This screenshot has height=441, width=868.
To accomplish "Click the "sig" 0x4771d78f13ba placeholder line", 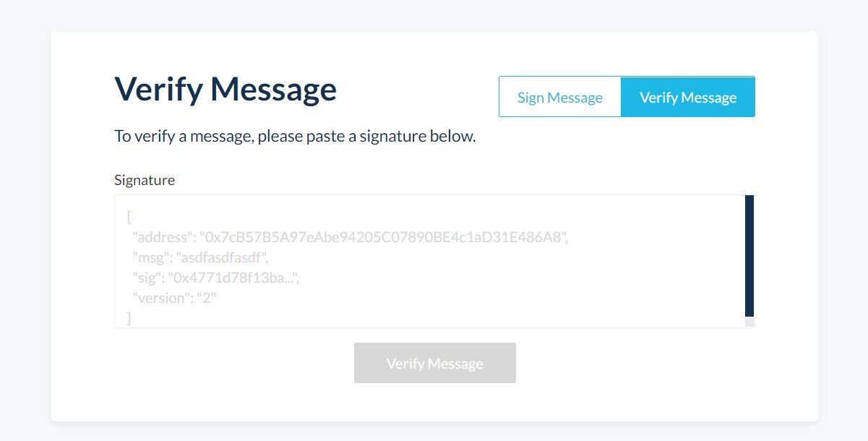I will pyautogui.click(x=215, y=277).
